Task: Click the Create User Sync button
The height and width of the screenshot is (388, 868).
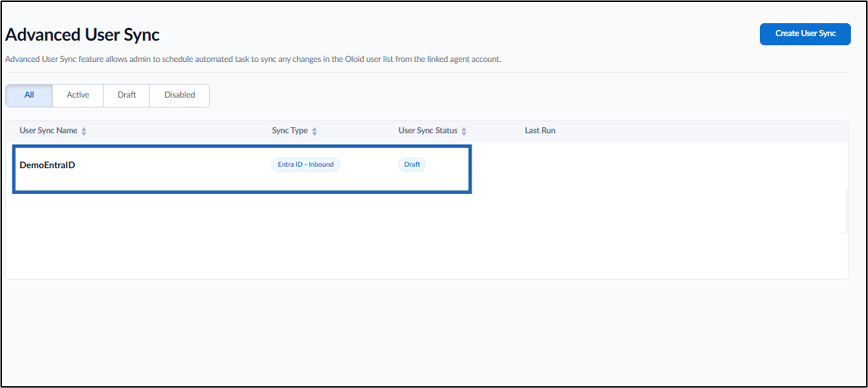Action: point(805,34)
